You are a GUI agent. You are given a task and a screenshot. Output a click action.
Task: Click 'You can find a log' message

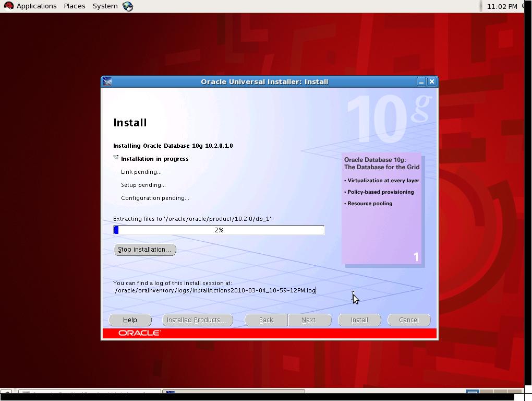[x=172, y=283]
